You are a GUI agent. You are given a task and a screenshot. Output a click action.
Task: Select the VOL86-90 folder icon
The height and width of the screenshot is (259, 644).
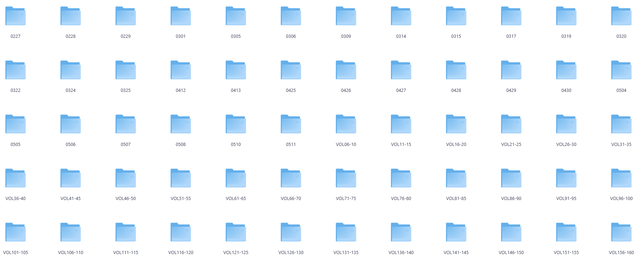(x=511, y=178)
